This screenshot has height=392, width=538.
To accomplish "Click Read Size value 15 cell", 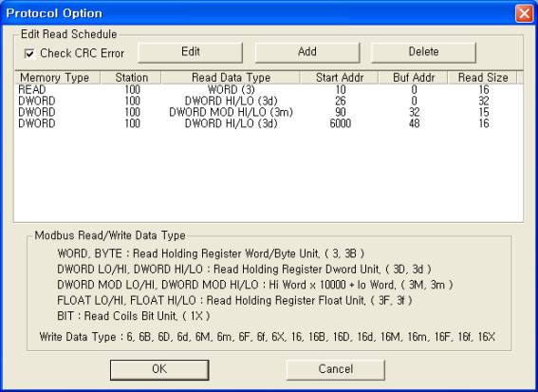I will click(484, 112).
